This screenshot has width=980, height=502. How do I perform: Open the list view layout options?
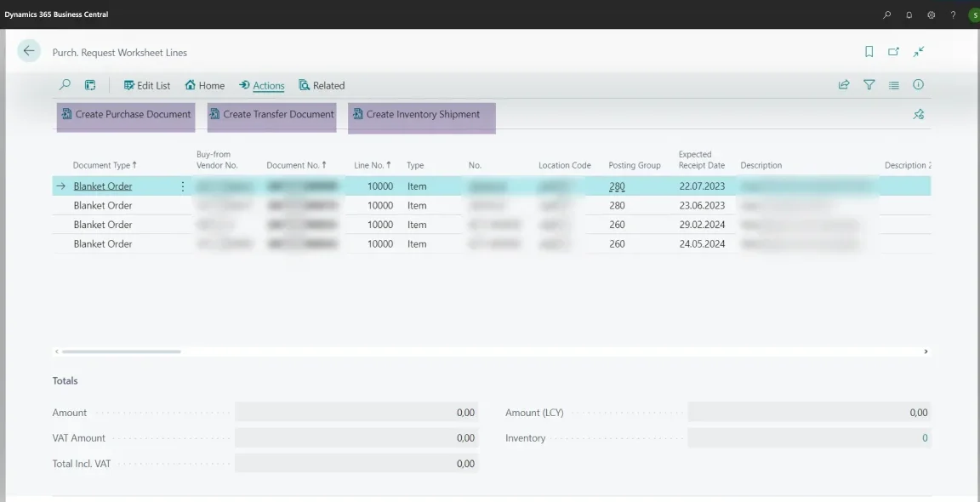(x=893, y=85)
